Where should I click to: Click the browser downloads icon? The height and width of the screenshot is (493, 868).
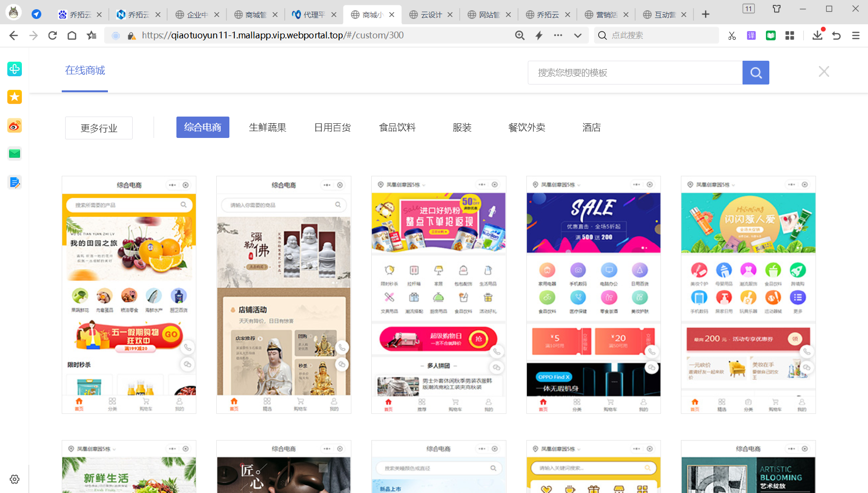[x=817, y=35]
